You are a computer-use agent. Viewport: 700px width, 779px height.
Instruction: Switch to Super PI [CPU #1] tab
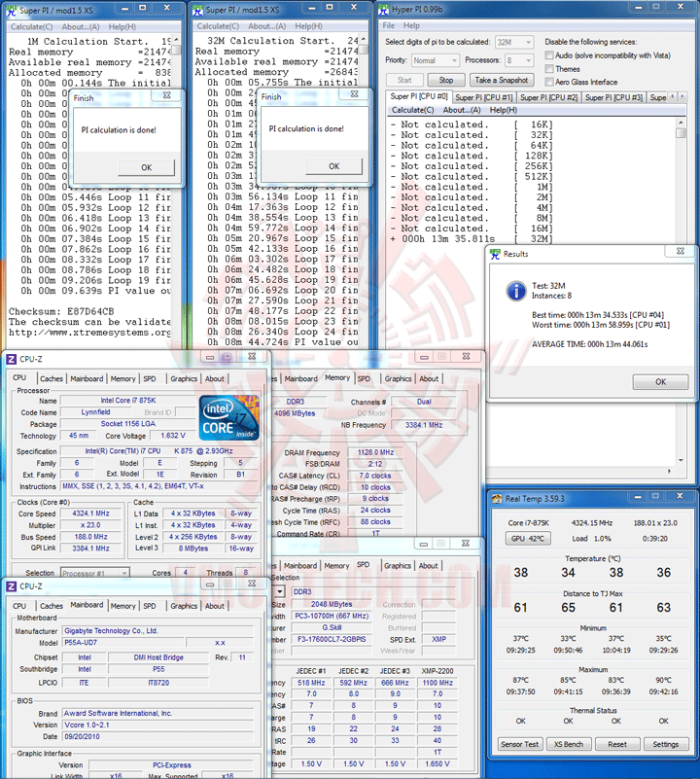pos(483,97)
